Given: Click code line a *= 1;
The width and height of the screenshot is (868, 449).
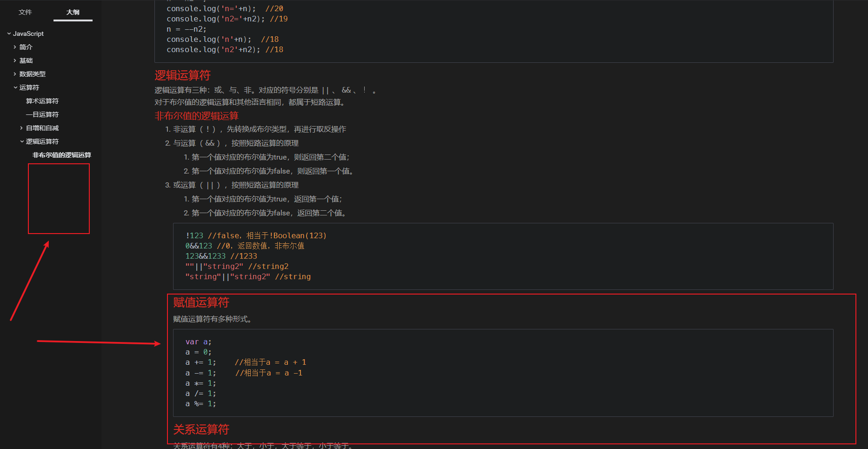Looking at the screenshot, I should [200, 383].
